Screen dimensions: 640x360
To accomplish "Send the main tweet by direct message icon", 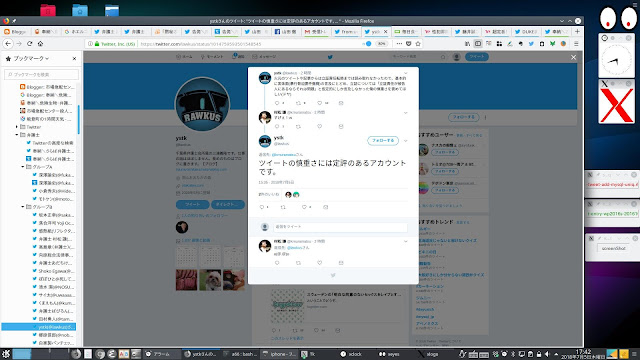I will click(325, 207).
